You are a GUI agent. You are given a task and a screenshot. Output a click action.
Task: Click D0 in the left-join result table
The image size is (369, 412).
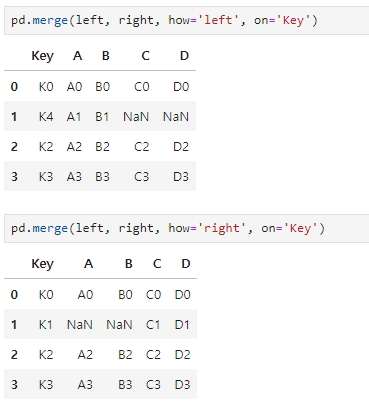coord(181,87)
